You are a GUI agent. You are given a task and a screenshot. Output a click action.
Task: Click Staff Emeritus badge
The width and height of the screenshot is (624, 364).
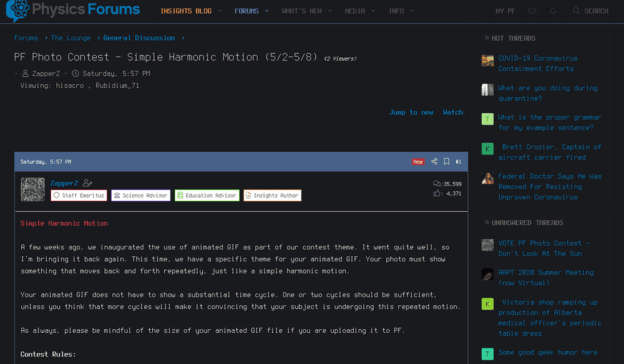click(79, 195)
